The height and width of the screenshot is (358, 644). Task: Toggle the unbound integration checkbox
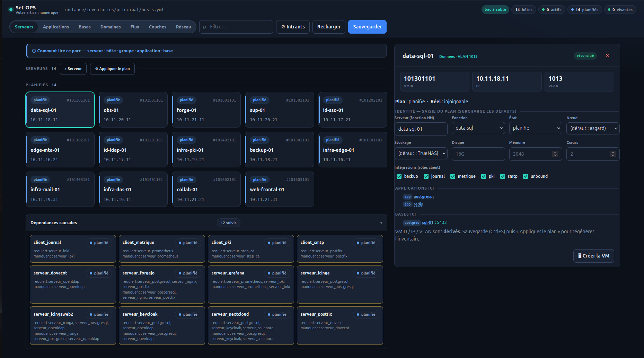[x=526, y=176]
